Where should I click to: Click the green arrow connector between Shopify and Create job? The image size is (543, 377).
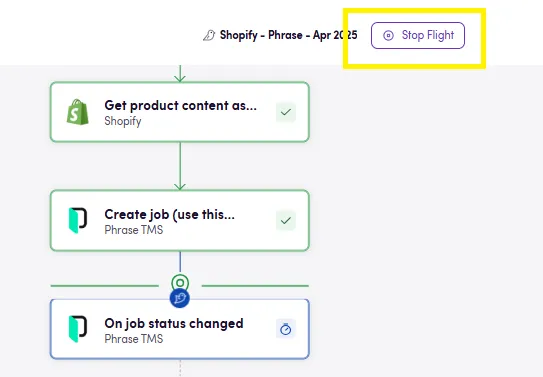180,166
